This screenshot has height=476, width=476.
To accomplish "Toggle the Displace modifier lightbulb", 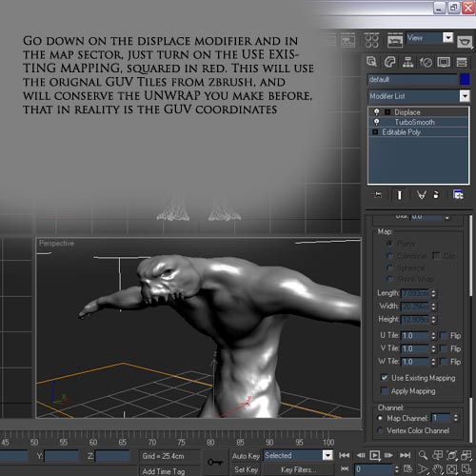I will point(376,112).
